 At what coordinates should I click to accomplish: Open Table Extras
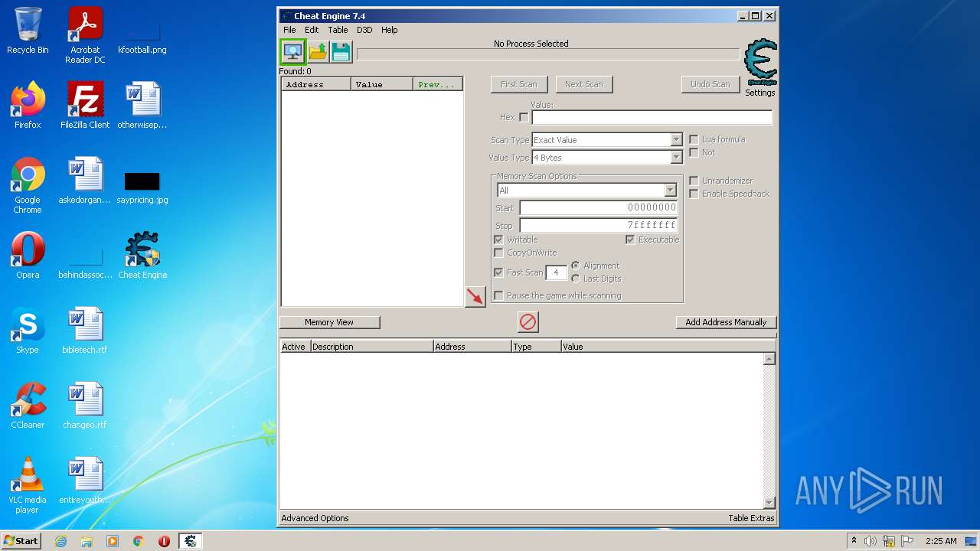point(751,518)
